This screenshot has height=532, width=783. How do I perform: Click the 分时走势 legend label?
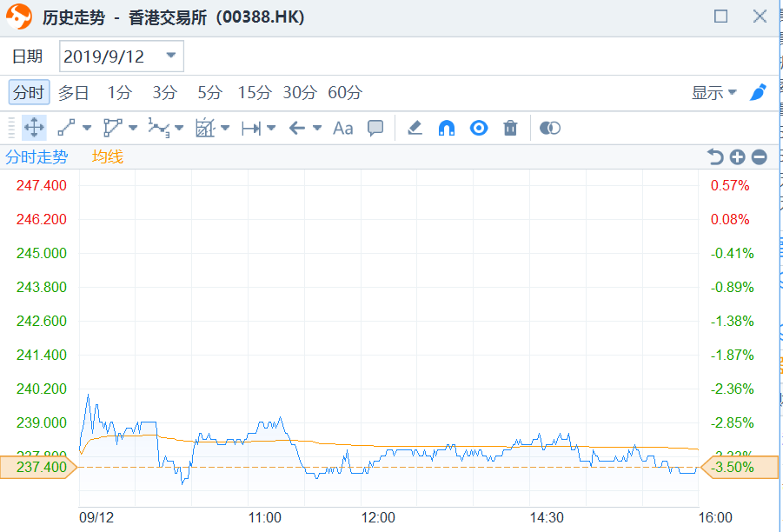click(x=36, y=156)
